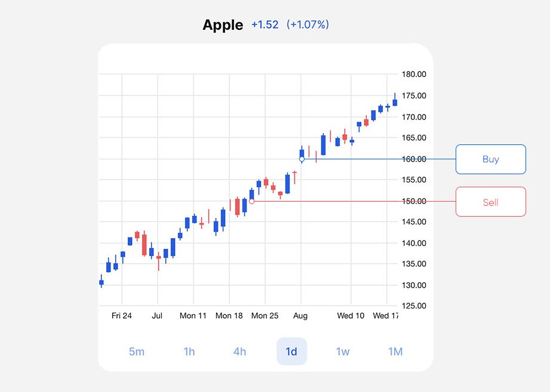The height and width of the screenshot is (392, 550).
Task: Click the red line connecting to Sell label
Action: (352, 202)
